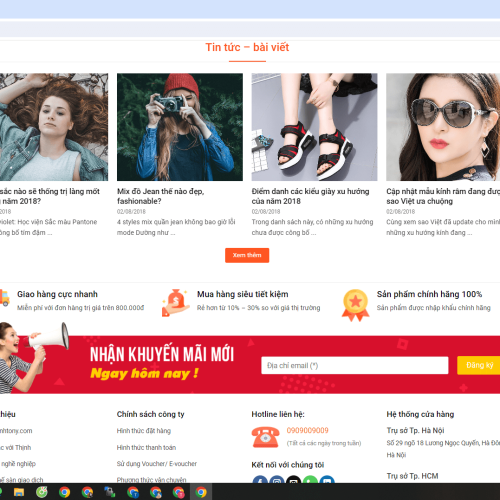Open article about colors dominating fashion 2018
Image resolution: width=500 pixels, height=500 pixels.
pyautogui.click(x=50, y=196)
